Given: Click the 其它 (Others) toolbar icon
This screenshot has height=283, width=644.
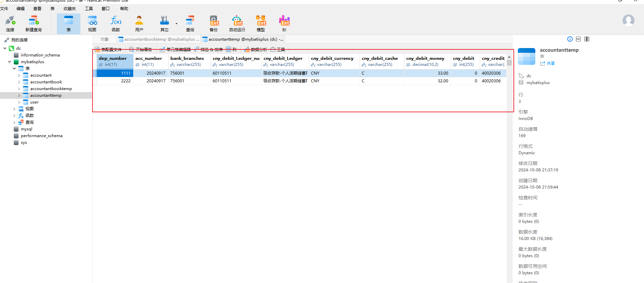Looking at the screenshot, I should [165, 24].
